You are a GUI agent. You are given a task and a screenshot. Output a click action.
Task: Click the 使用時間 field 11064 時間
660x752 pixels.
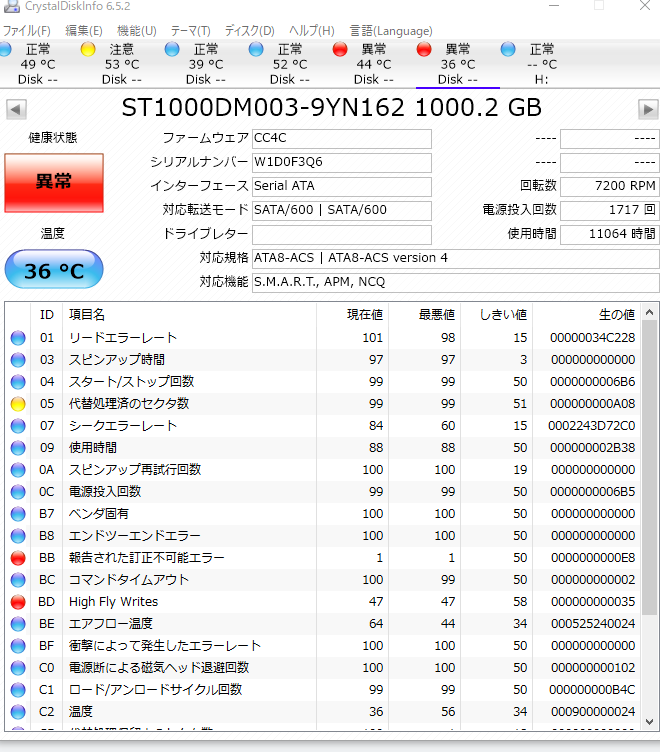610,235
